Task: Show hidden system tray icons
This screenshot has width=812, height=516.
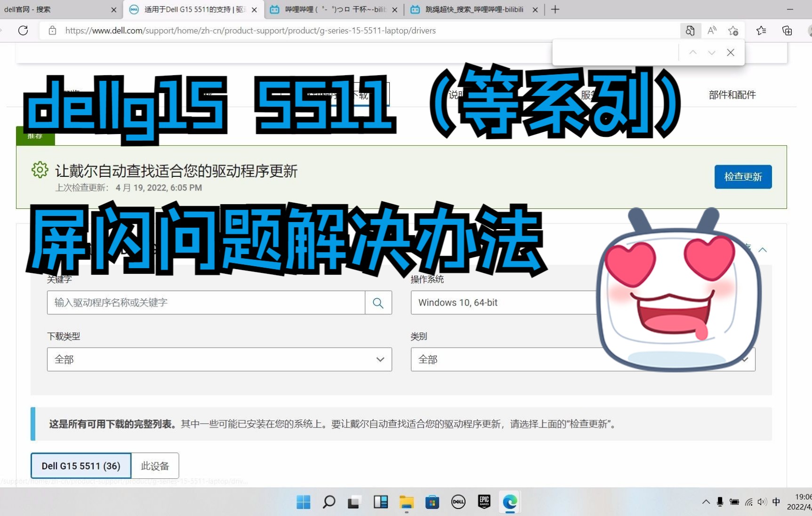Action: (x=706, y=502)
